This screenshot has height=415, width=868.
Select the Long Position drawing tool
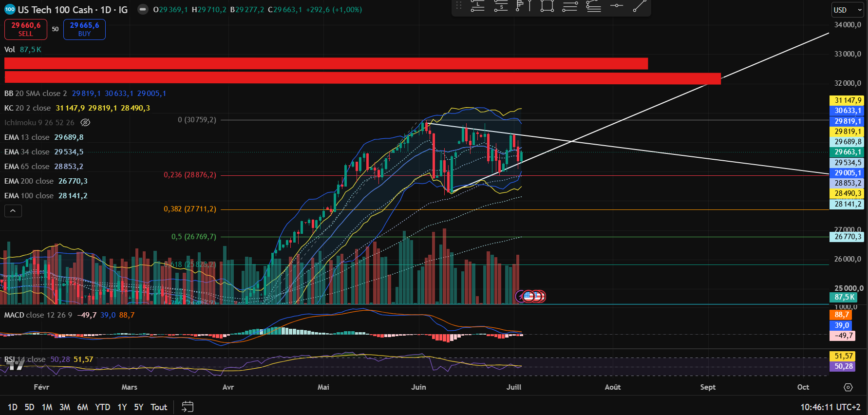(x=477, y=6)
